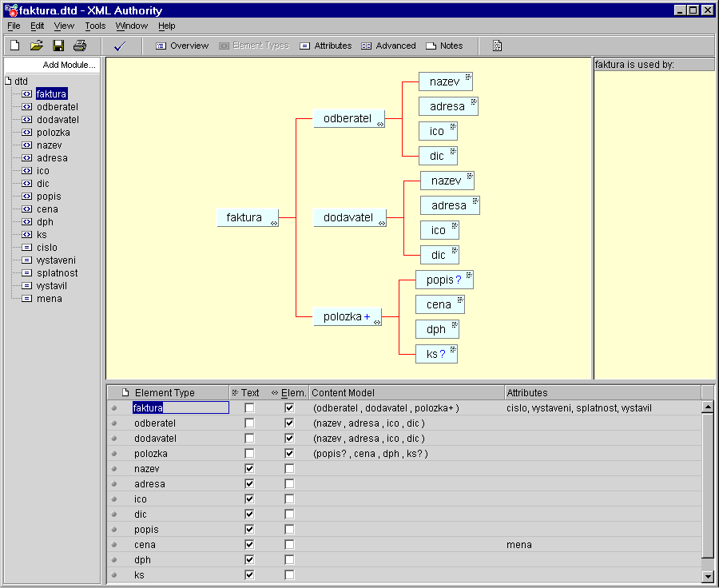Click text icon on popis diagram node

pyautogui.click(x=469, y=275)
